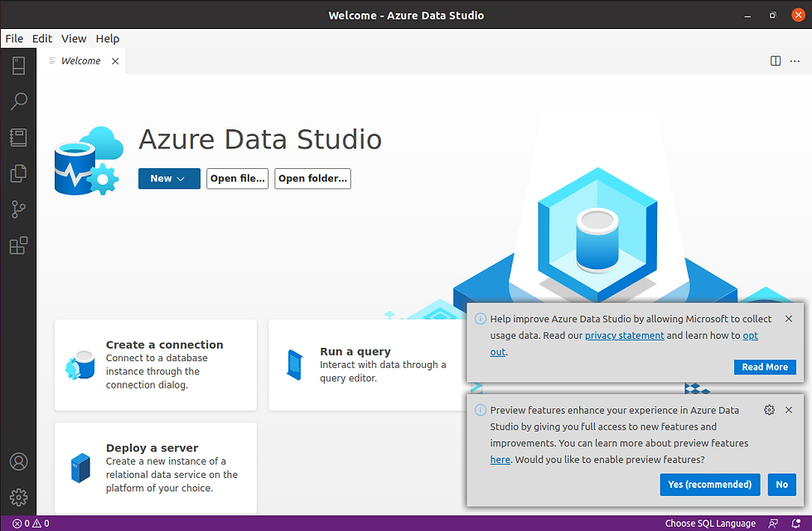
Task: Open the File menu
Action: pyautogui.click(x=14, y=39)
